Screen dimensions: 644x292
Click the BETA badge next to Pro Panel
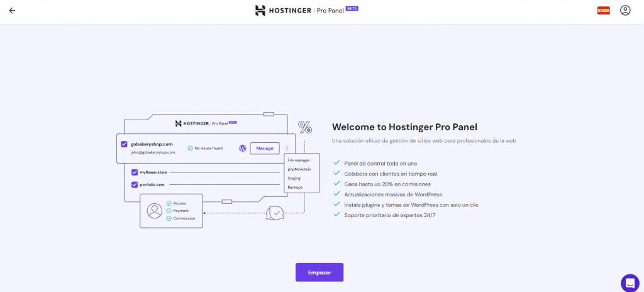click(x=352, y=8)
